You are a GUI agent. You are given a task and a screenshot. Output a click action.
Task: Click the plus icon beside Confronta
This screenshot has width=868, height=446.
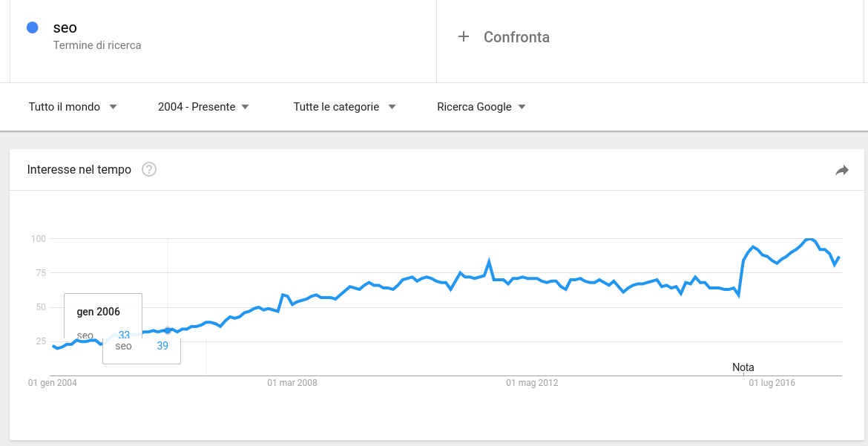pos(464,36)
